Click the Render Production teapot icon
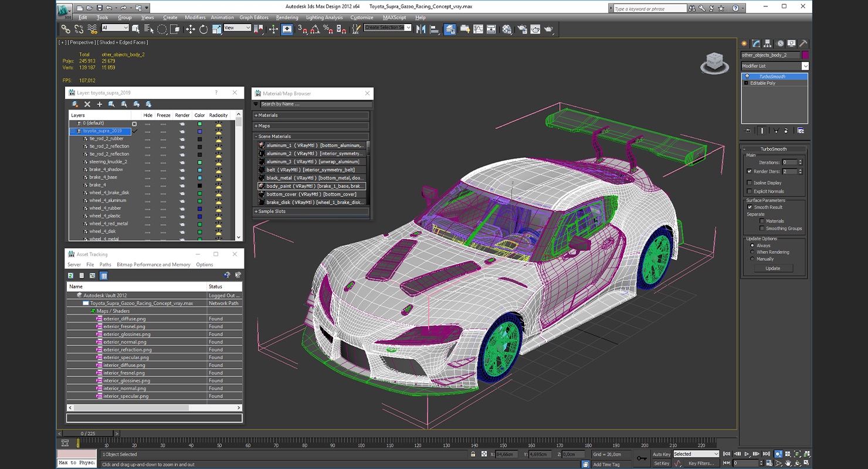The width and height of the screenshot is (868, 469). 548,29
